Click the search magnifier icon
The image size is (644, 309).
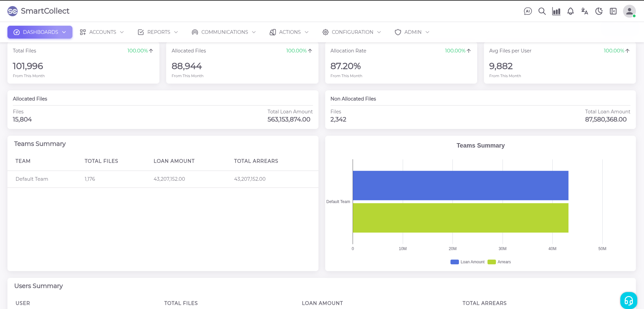542,11
